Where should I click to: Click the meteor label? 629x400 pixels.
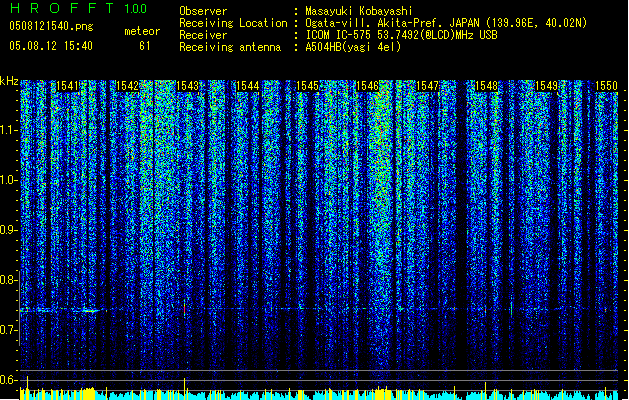click(x=142, y=31)
